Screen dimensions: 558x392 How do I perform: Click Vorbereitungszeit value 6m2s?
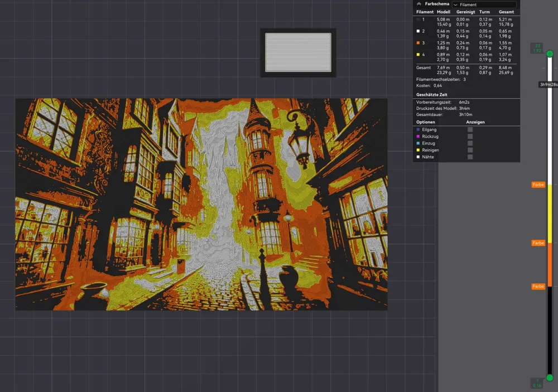(x=464, y=103)
